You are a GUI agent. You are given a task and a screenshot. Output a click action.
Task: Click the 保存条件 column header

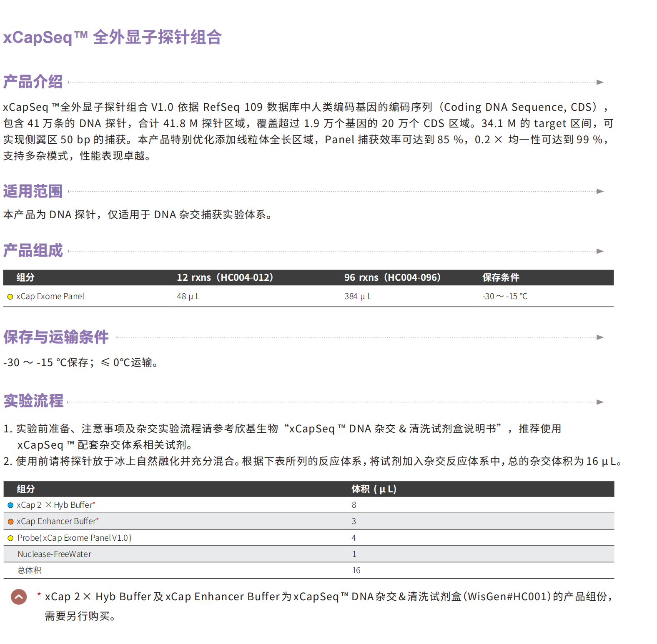tap(501, 277)
